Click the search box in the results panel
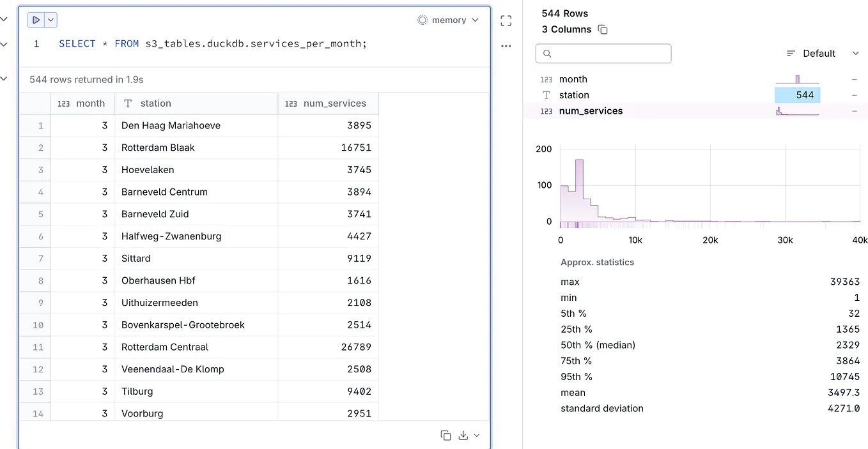This screenshot has height=449, width=868. (x=603, y=54)
